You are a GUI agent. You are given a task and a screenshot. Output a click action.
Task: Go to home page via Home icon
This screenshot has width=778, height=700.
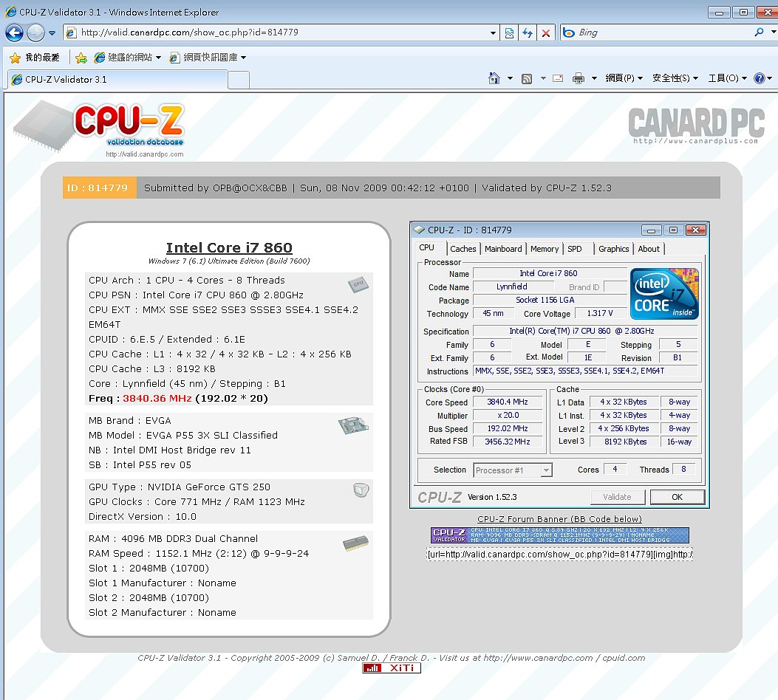[x=494, y=78]
